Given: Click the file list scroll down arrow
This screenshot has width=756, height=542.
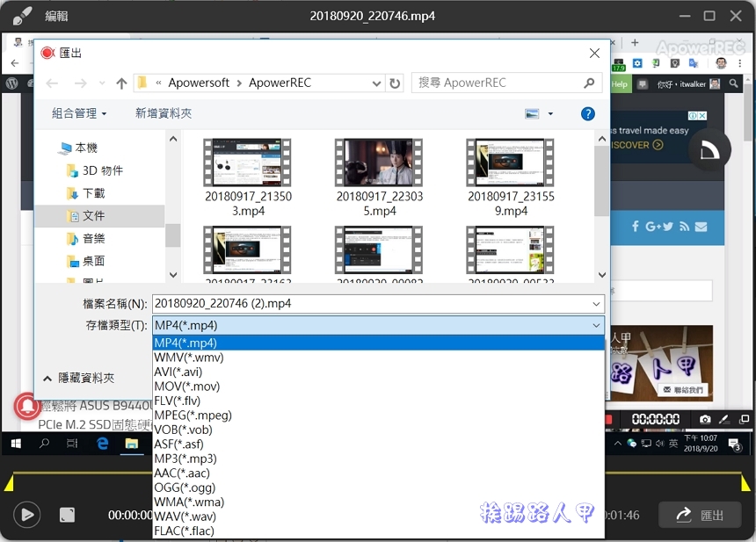Looking at the screenshot, I should tap(601, 275).
